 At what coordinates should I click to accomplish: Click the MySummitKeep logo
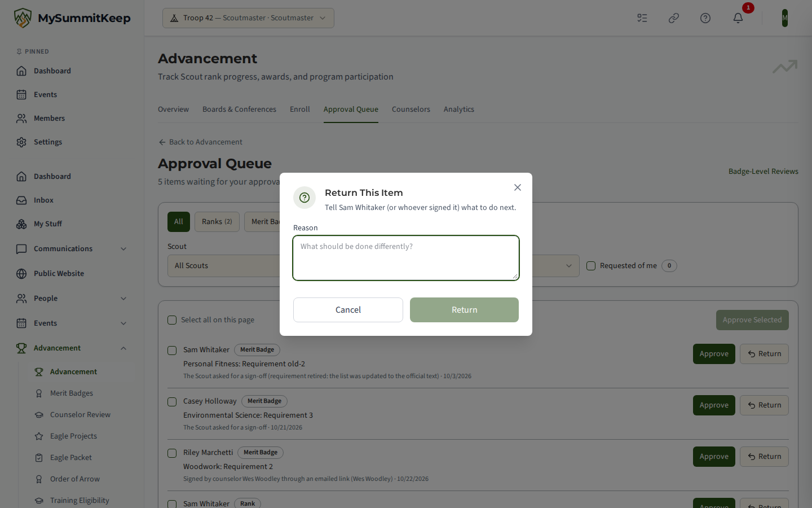point(72,18)
